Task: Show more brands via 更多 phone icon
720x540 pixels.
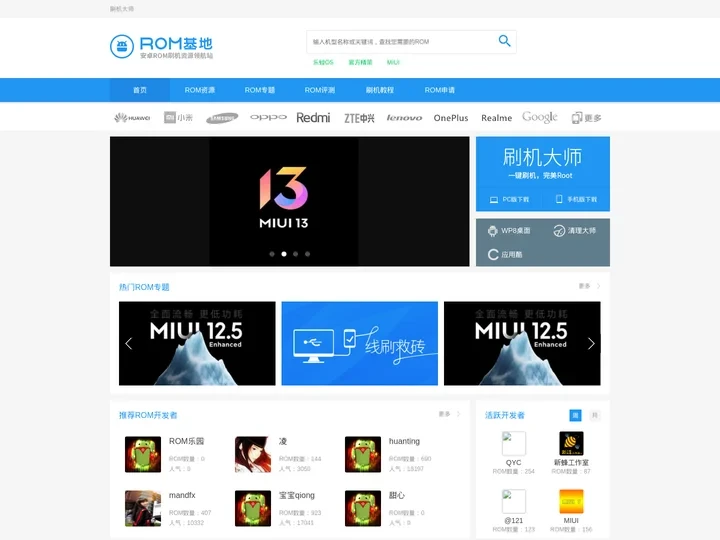Action: (586, 118)
